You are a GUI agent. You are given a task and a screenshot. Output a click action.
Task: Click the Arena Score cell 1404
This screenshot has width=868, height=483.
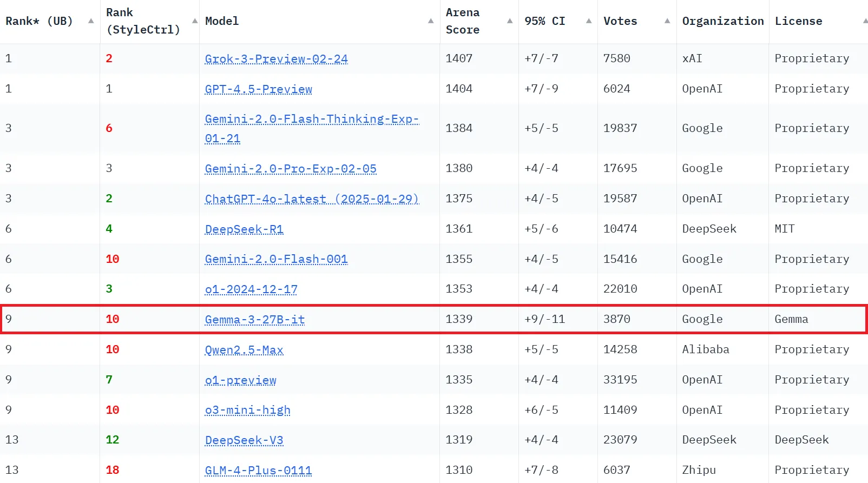459,89
